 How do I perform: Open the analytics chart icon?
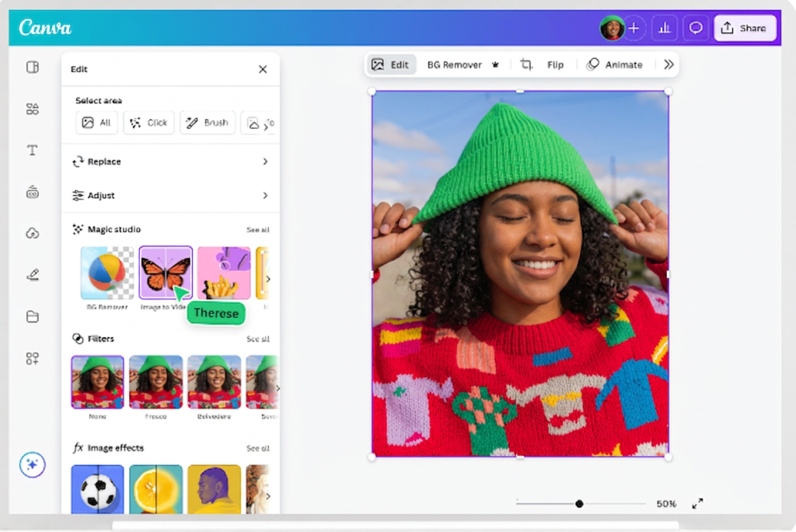665,28
